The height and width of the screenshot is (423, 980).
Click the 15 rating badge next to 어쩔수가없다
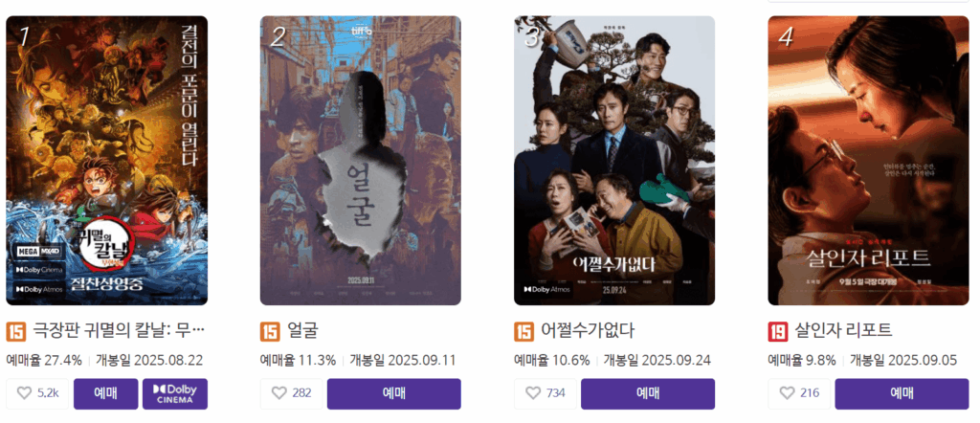coord(523,331)
